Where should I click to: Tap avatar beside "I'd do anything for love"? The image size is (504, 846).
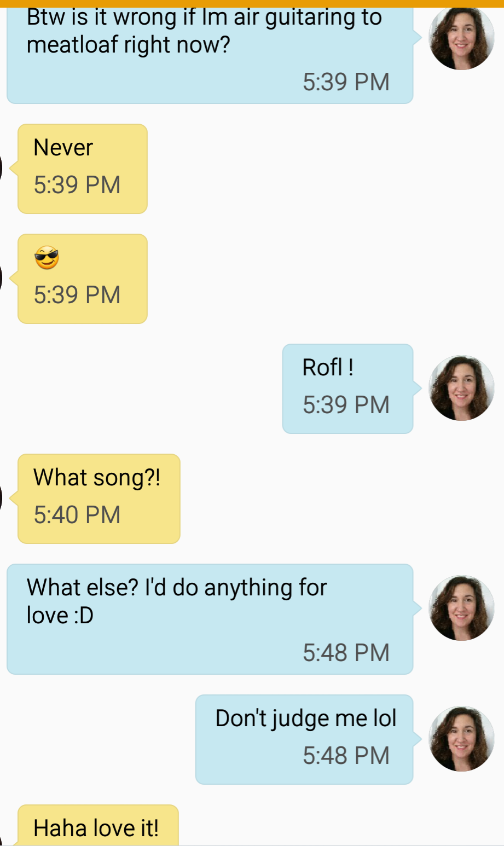461,607
